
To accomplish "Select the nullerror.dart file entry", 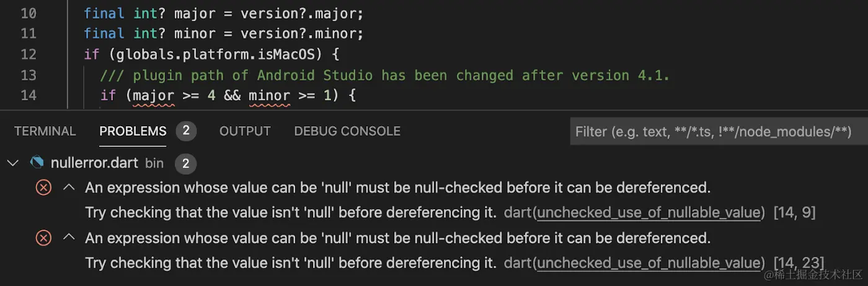I will coord(94,163).
